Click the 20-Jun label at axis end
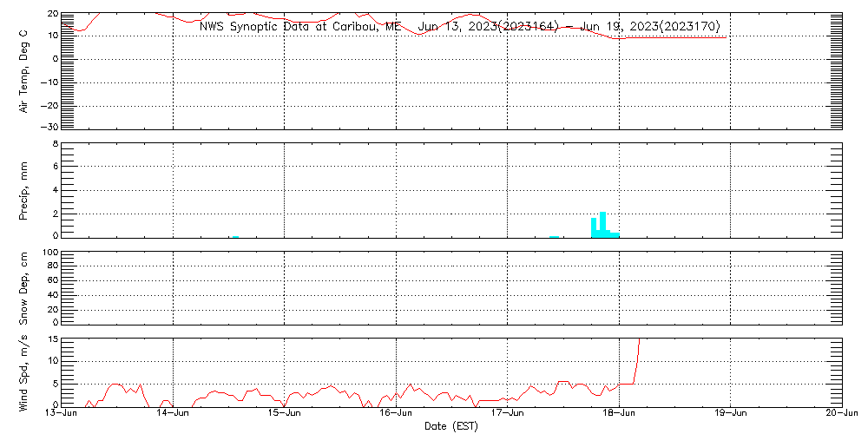The image size is (868, 434). (840, 414)
